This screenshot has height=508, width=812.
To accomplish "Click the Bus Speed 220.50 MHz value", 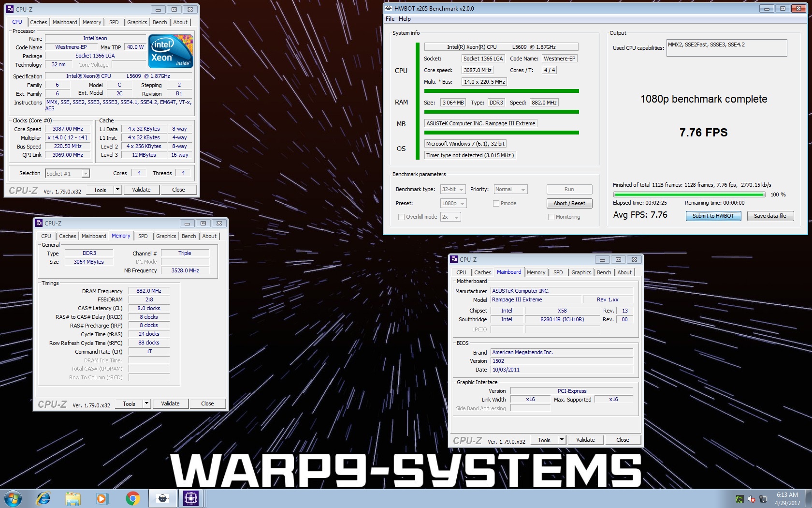I will pos(68,146).
